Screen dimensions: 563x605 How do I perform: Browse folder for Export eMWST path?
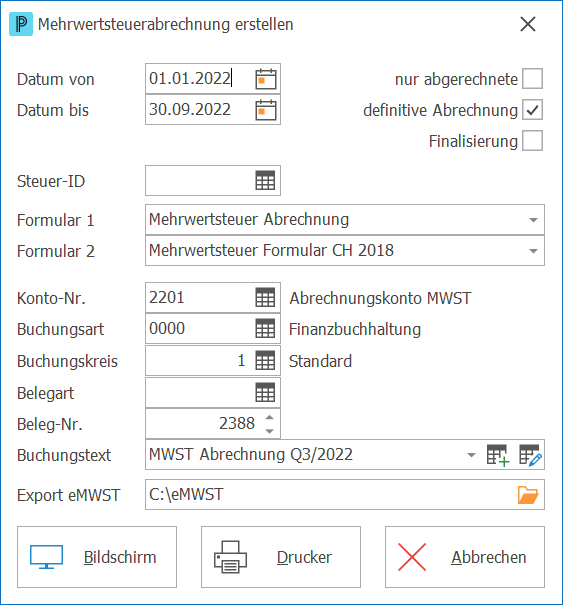pyautogui.click(x=528, y=495)
